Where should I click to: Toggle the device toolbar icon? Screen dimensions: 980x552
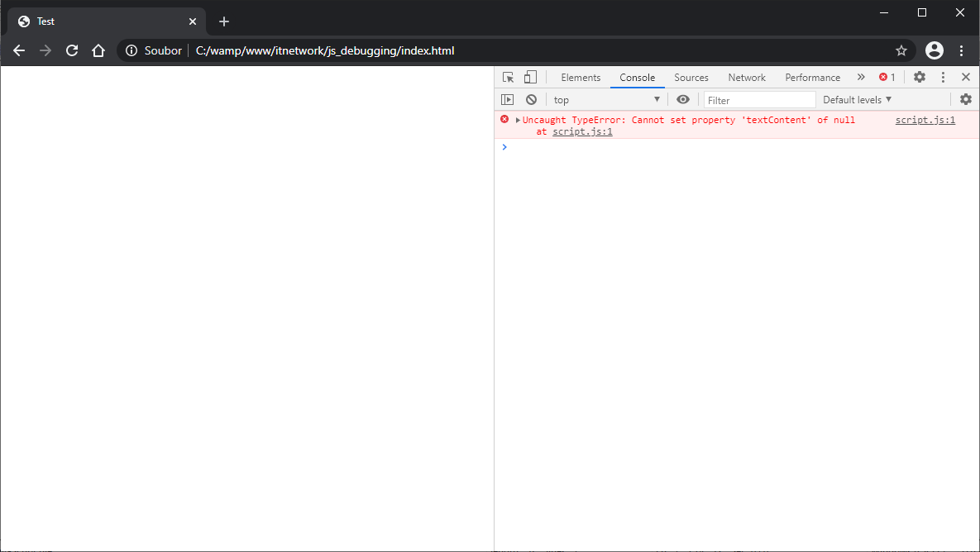[530, 77]
